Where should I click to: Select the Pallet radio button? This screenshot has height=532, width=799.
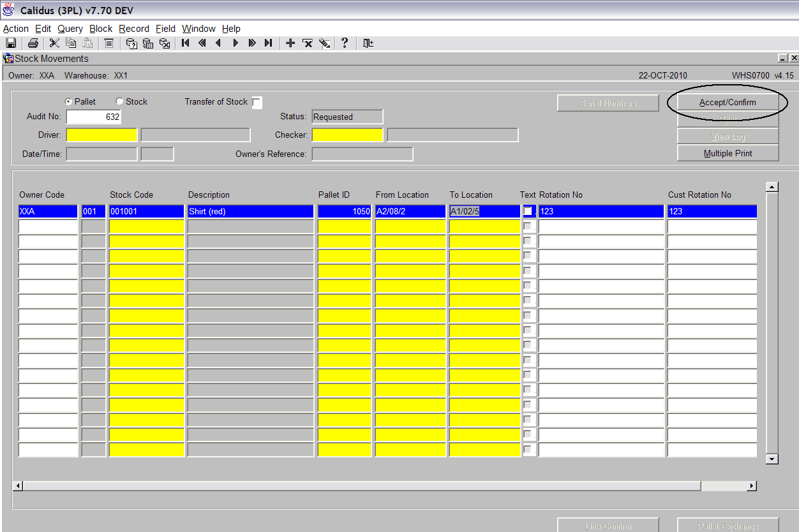pos(68,101)
